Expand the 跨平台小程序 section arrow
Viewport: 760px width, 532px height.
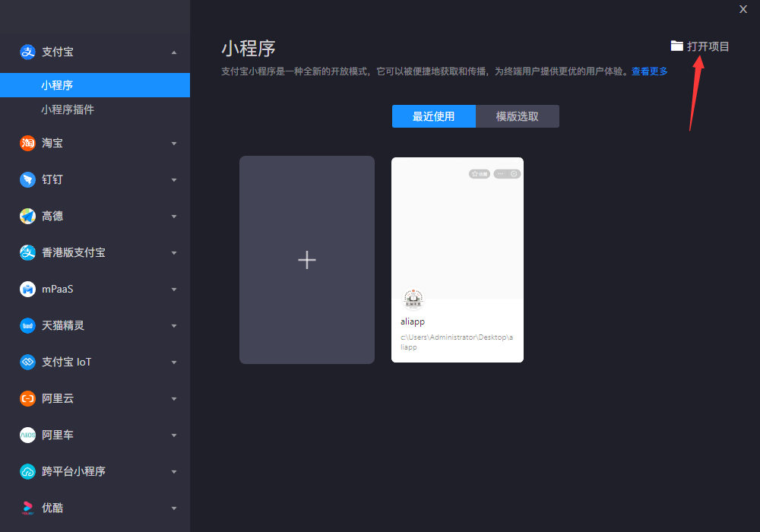174,472
